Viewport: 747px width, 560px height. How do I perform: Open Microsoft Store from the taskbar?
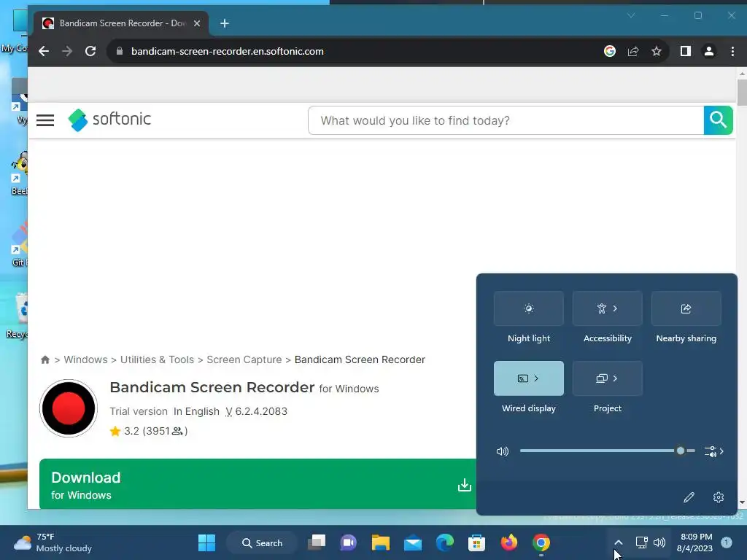pos(477,542)
